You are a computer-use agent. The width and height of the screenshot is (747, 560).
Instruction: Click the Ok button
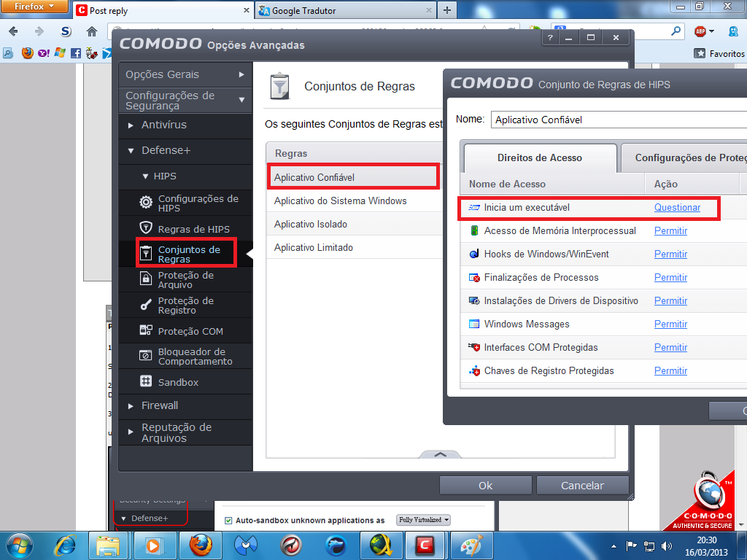(485, 485)
